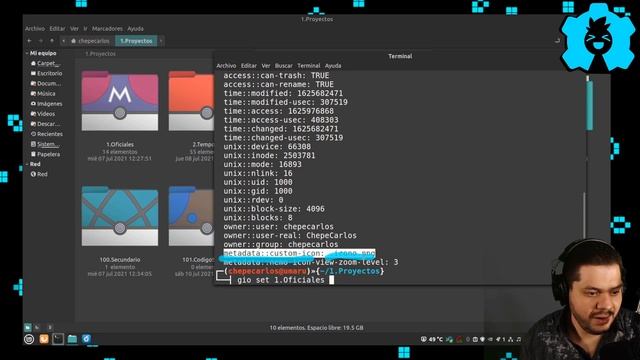Open the blue app on the panel
Image resolution: width=640 pixels, height=360 pixels.
(x=86, y=339)
